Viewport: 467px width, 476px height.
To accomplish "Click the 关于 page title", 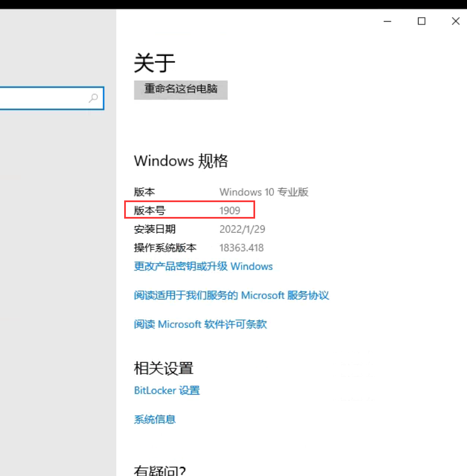I will 154,63.
